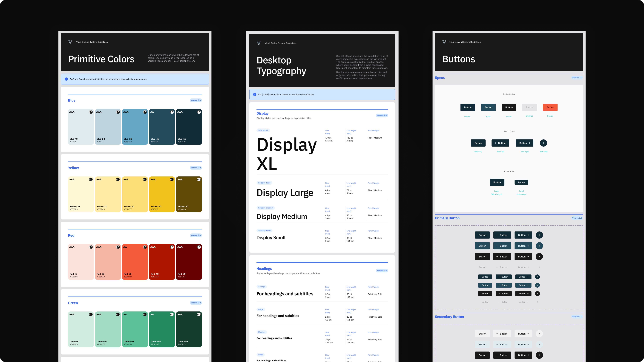Click the Version 2.0 label beside Specs
The width and height of the screenshot is (644, 362).
(577, 77)
